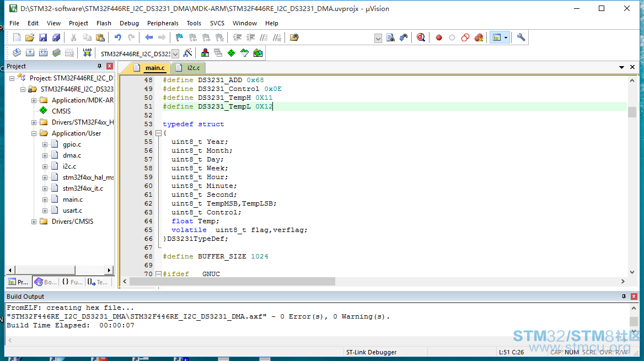Screen dimensions: 644x361
Task: Click the Incremental Find binoculars icon
Action: pos(404,38)
